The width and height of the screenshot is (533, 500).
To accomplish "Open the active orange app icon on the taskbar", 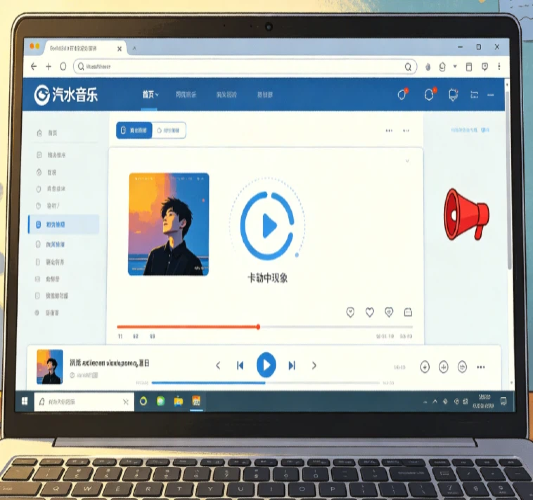I will point(196,401).
